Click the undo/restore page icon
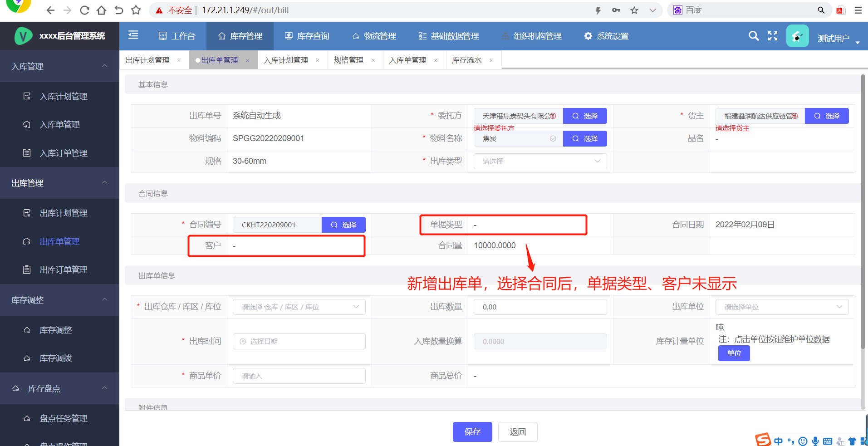This screenshot has height=446, width=868. pyautogui.click(x=118, y=10)
